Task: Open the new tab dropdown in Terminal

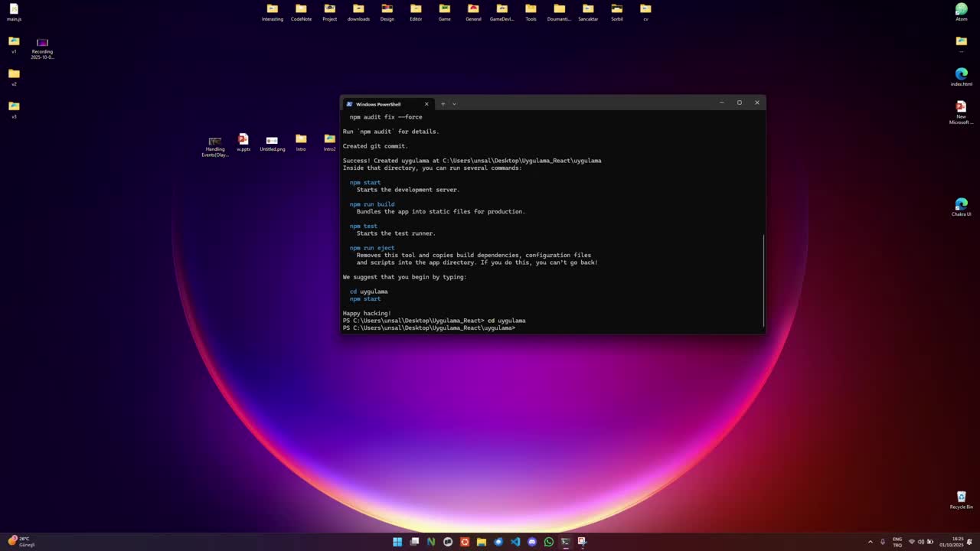Action: point(454,104)
